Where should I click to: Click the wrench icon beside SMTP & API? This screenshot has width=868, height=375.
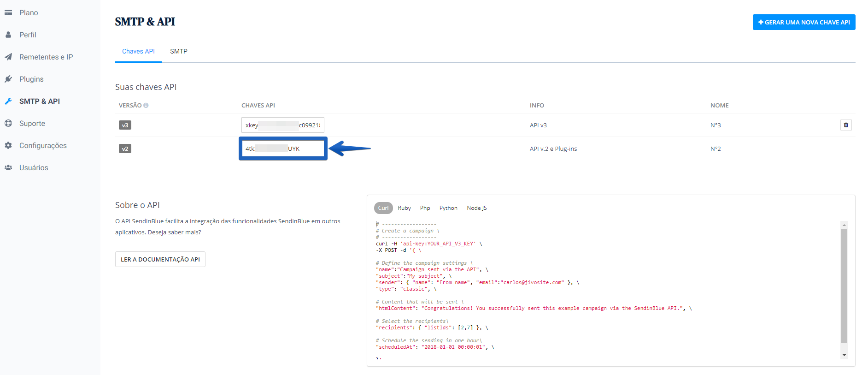[8, 101]
